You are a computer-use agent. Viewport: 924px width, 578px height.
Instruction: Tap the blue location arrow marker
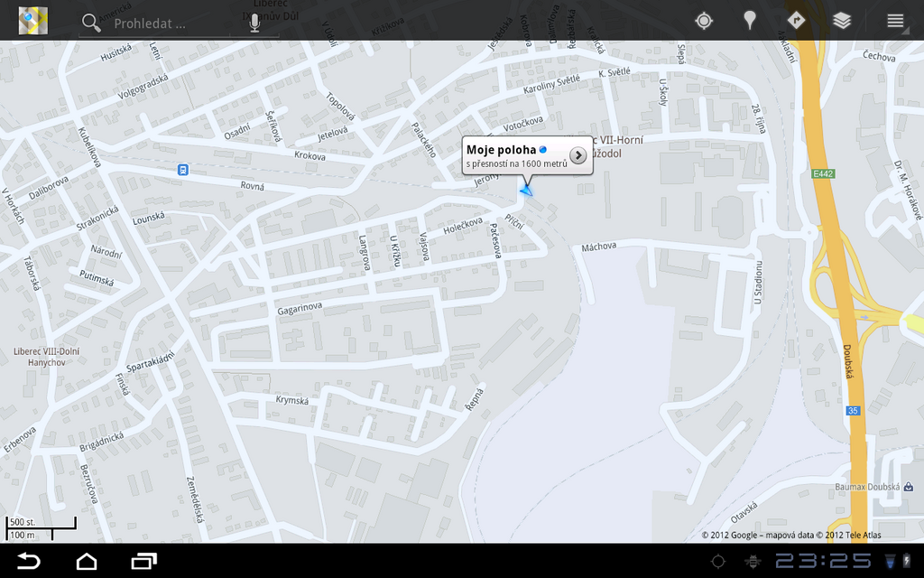pos(526,189)
